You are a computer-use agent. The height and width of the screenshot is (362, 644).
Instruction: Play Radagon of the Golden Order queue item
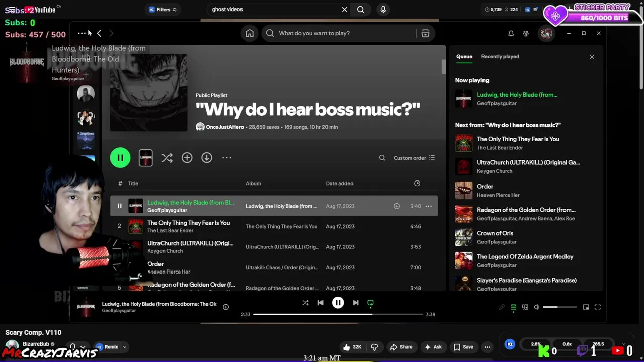click(x=523, y=214)
